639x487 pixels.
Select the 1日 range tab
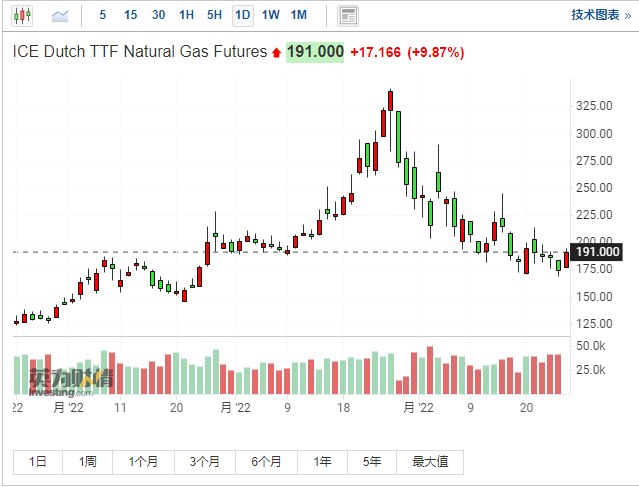point(38,462)
